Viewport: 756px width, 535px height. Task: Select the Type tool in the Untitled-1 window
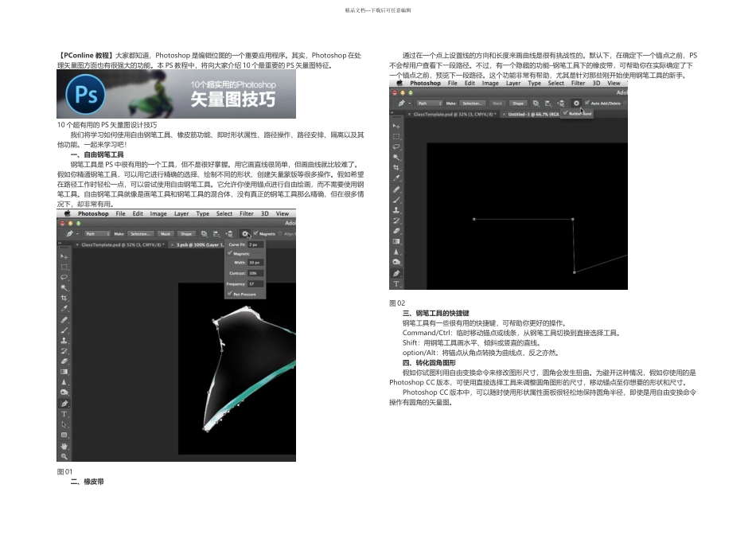(396, 284)
